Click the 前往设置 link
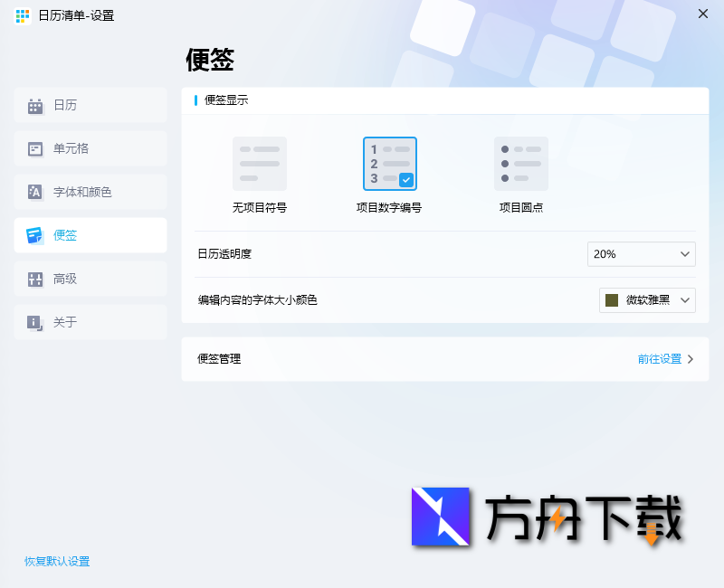Screen dimensions: 724x588 660,358
